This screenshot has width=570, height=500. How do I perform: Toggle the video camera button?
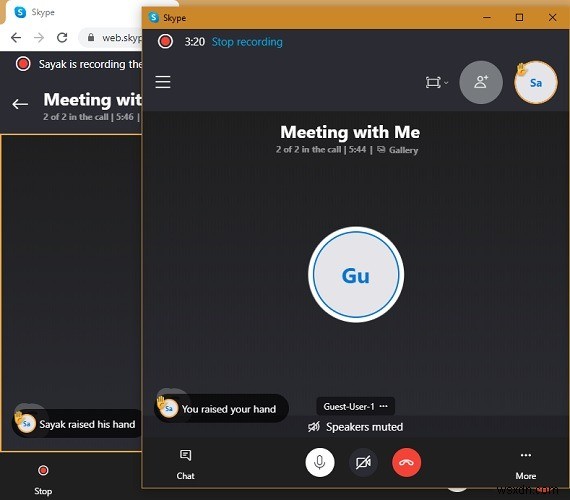coord(363,463)
